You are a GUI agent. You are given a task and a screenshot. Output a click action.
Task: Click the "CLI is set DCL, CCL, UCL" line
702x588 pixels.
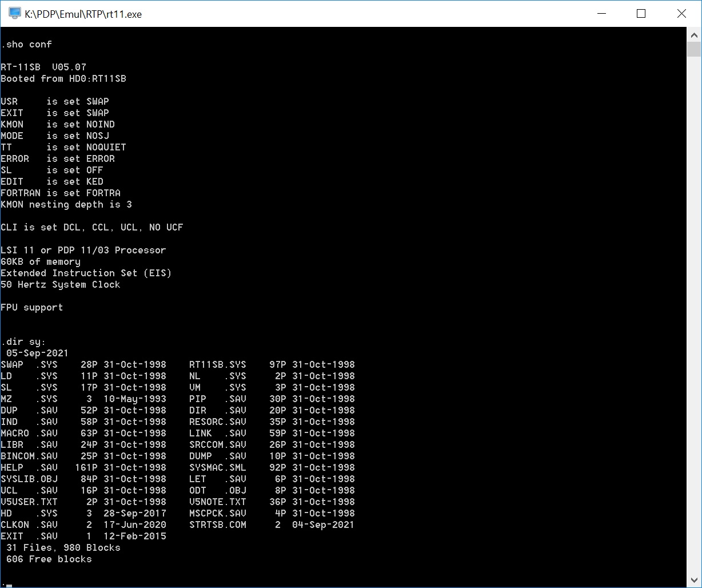coord(91,227)
